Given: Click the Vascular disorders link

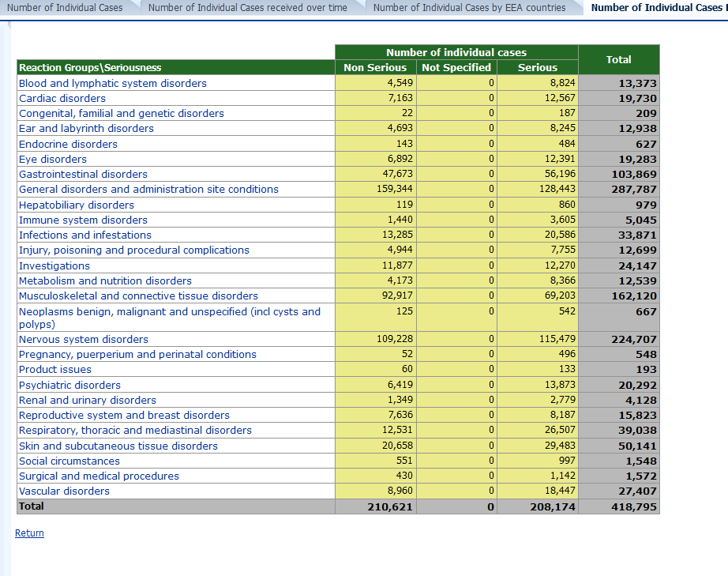Looking at the screenshot, I should [x=64, y=491].
